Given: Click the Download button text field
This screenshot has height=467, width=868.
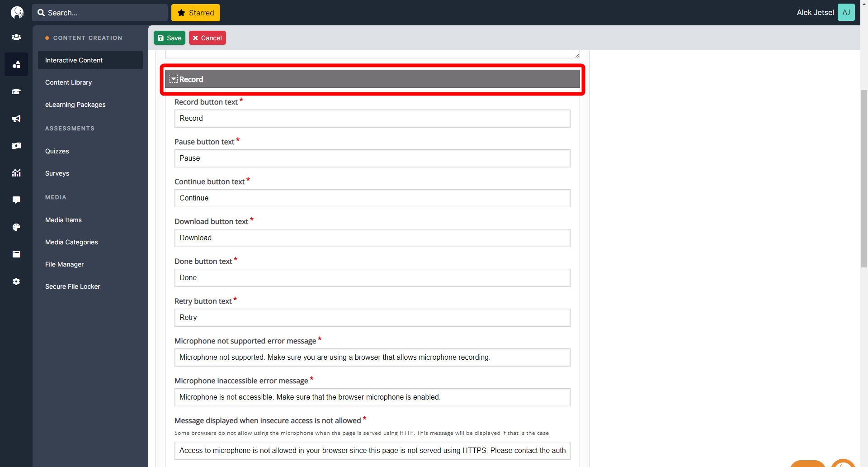Looking at the screenshot, I should click(x=373, y=238).
